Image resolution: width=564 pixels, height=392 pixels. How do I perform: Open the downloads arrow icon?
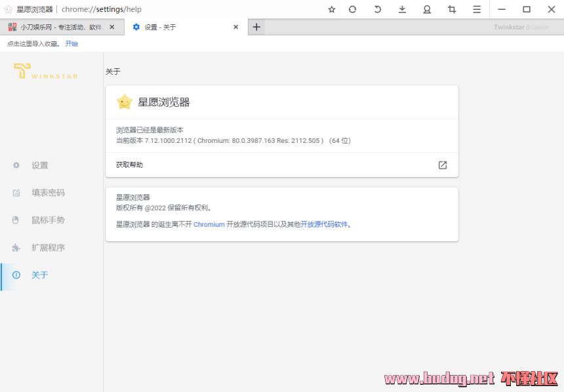402,9
